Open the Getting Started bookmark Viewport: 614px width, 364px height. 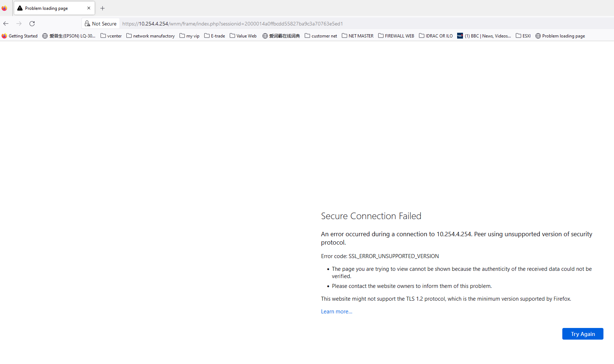20,36
